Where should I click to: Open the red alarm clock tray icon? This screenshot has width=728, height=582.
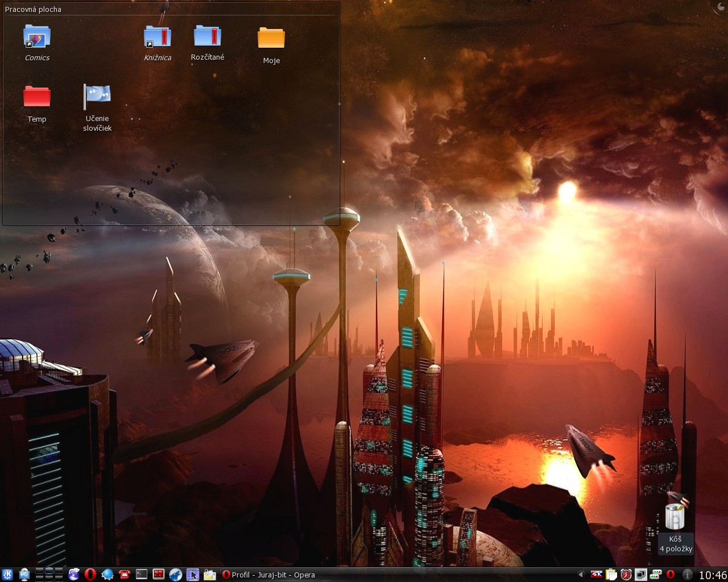click(x=626, y=575)
